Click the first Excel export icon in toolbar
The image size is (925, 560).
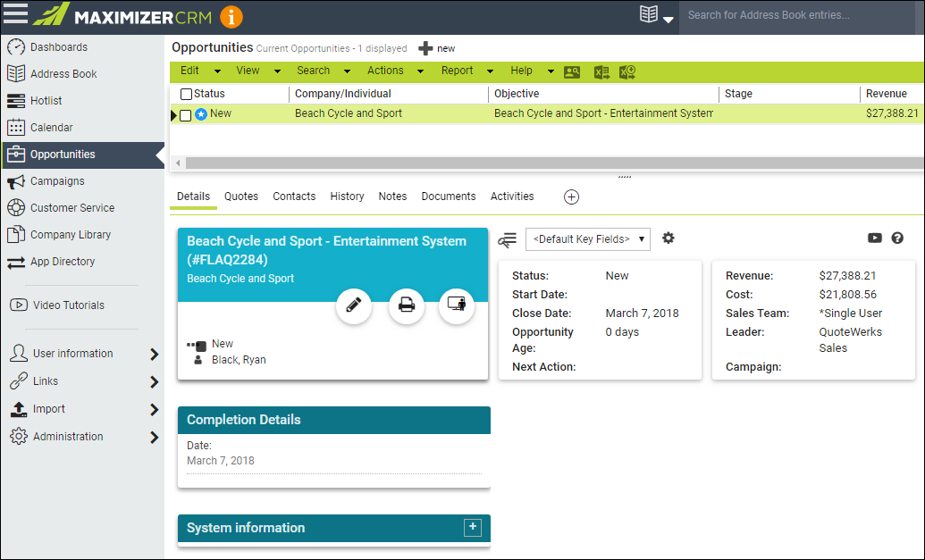601,72
